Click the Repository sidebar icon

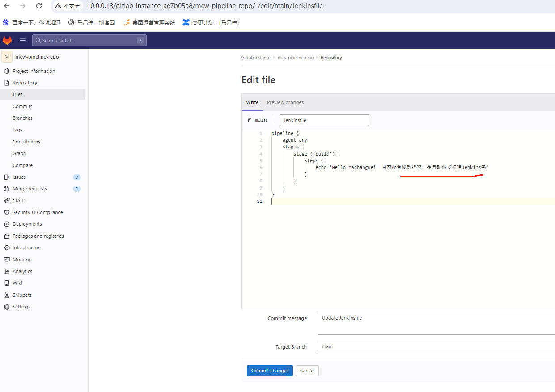[x=7, y=83]
